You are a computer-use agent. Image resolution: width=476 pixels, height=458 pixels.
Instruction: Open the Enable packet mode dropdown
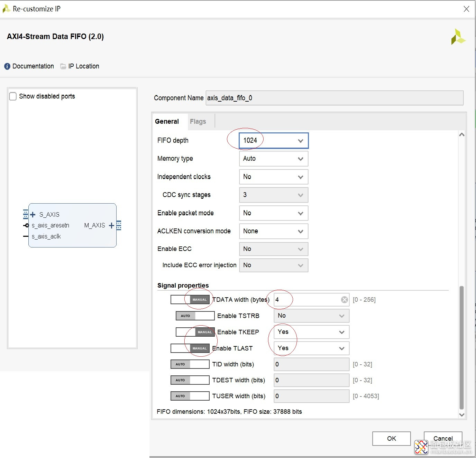[x=274, y=213]
